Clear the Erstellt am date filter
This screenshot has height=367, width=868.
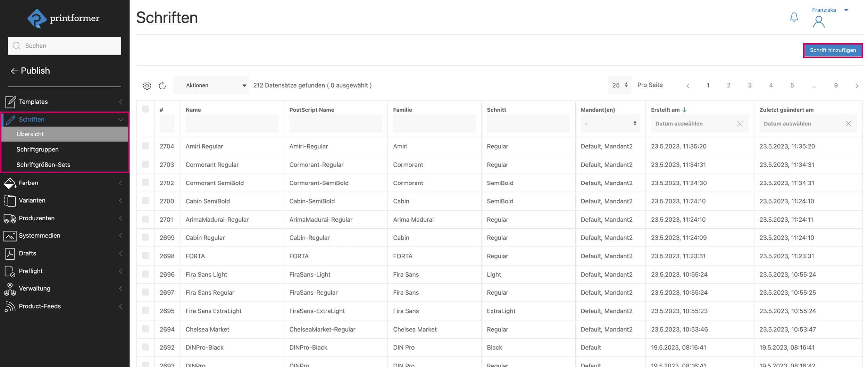pyautogui.click(x=740, y=124)
